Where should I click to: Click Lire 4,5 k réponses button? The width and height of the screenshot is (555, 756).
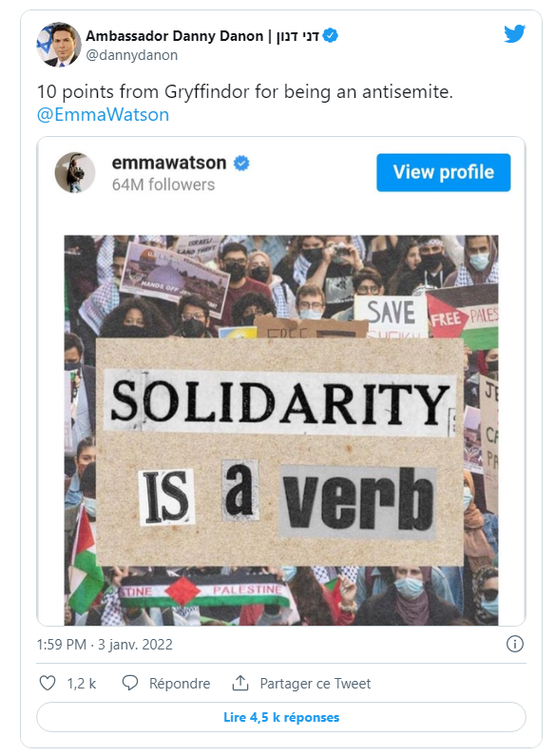281,717
